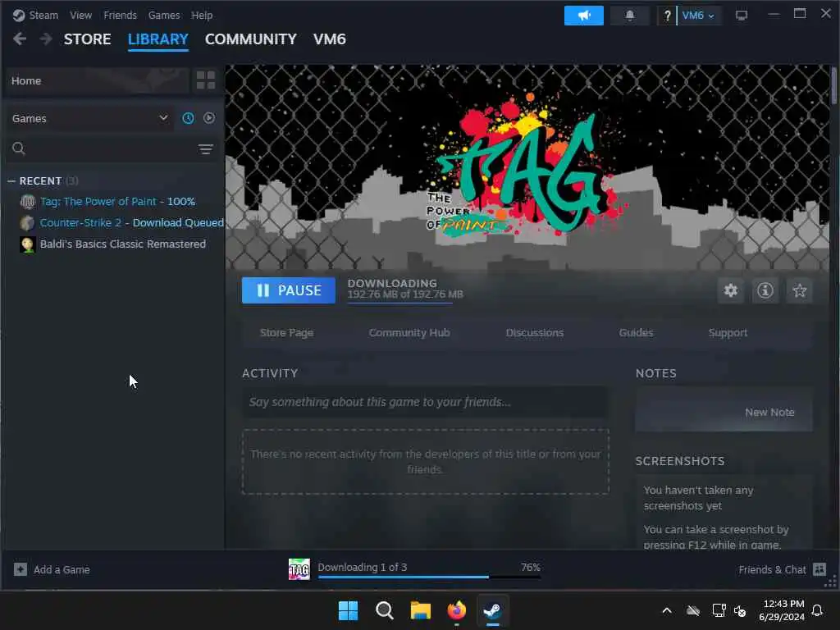Viewport: 840px width, 630px height.
Task: Select Counter-Strike 2 Download Queued entry
Action: coord(131,223)
